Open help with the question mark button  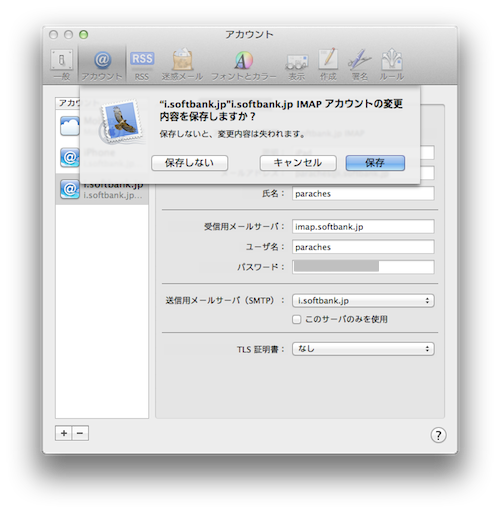coord(438,435)
